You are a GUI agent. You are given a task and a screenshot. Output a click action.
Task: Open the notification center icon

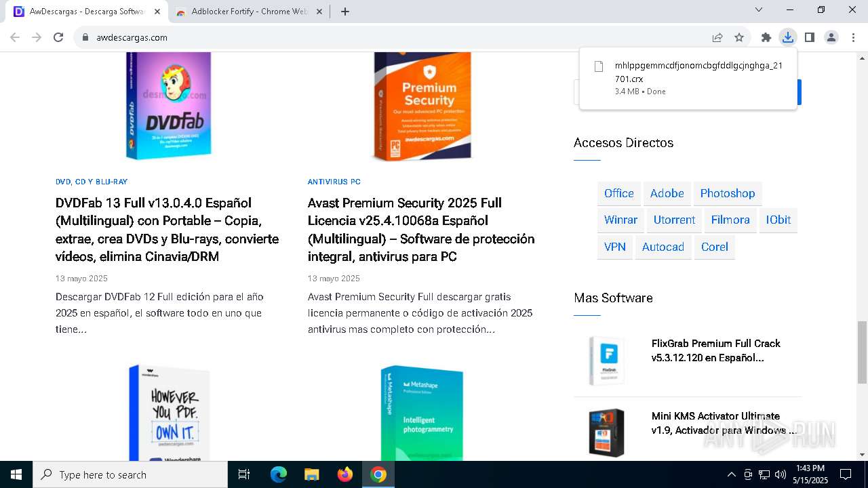coord(846,474)
